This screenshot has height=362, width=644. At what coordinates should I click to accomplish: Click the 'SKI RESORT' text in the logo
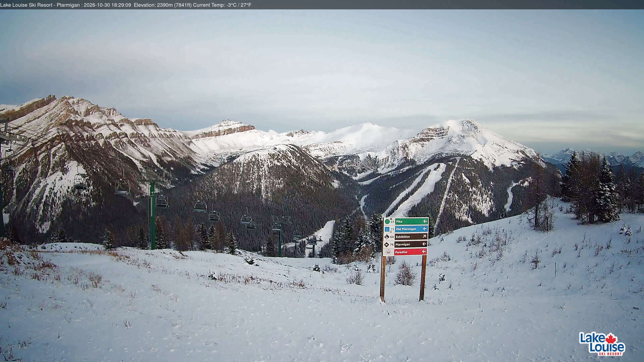coord(610,354)
